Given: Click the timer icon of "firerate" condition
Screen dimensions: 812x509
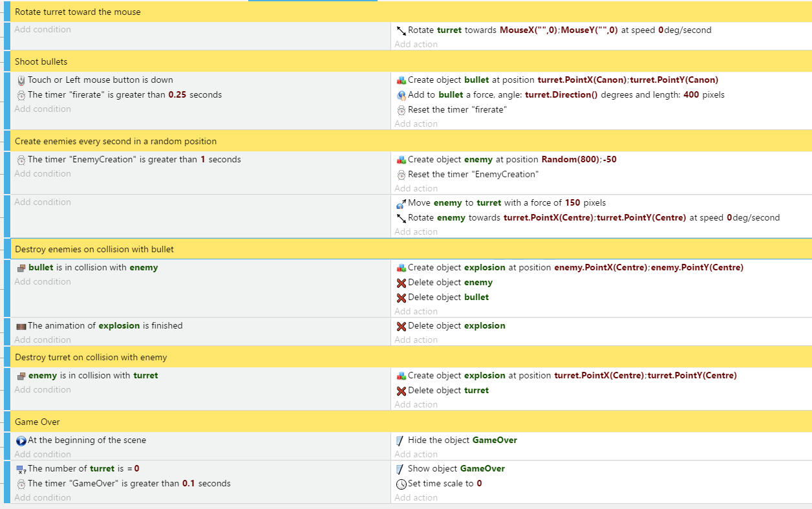Looking at the screenshot, I should [x=21, y=95].
